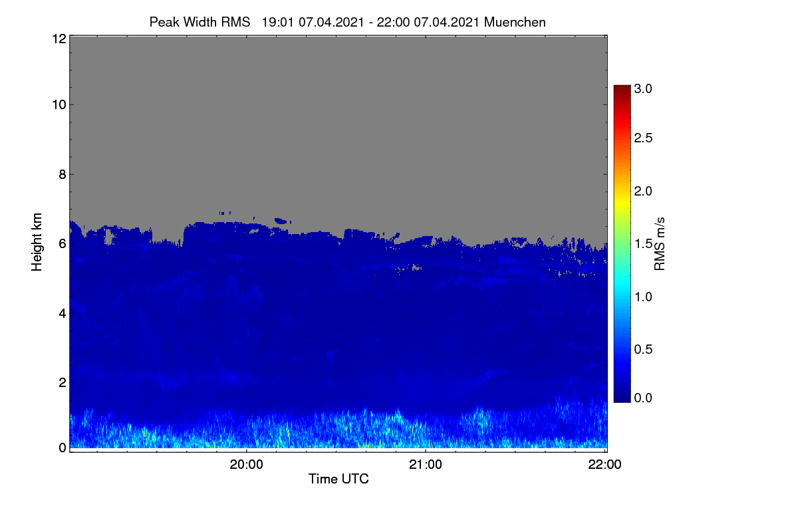The width and height of the screenshot is (798, 532).
Task: Click the plot title 'Peak Width RMS'
Action: point(199,22)
